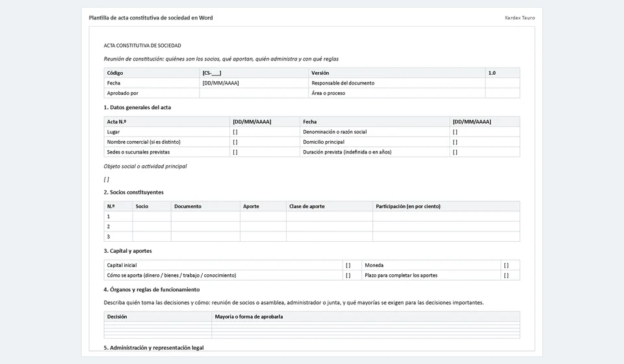Select the 'Código' cell
The width and height of the screenshot is (624, 364).
(x=151, y=73)
